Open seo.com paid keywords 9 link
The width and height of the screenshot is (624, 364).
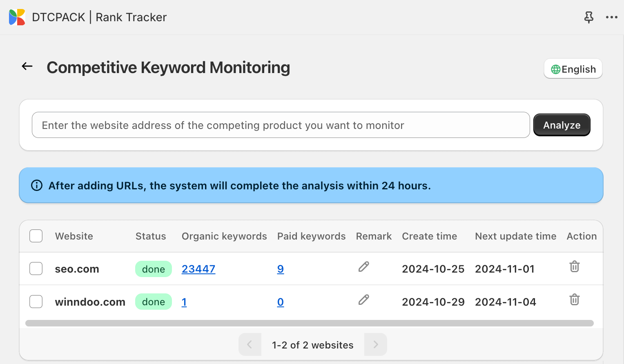pos(280,269)
